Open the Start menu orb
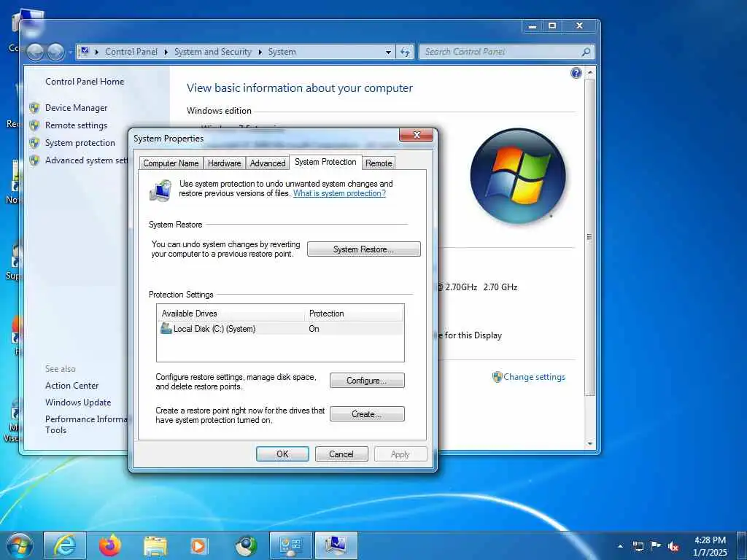This screenshot has width=747, height=560. pyautogui.click(x=20, y=545)
